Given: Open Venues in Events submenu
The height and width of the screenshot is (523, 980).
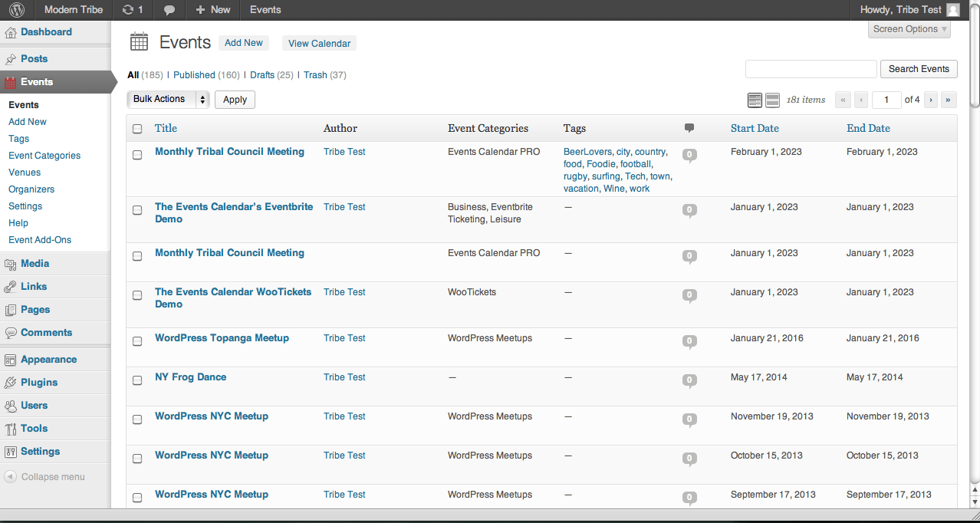Looking at the screenshot, I should point(25,173).
